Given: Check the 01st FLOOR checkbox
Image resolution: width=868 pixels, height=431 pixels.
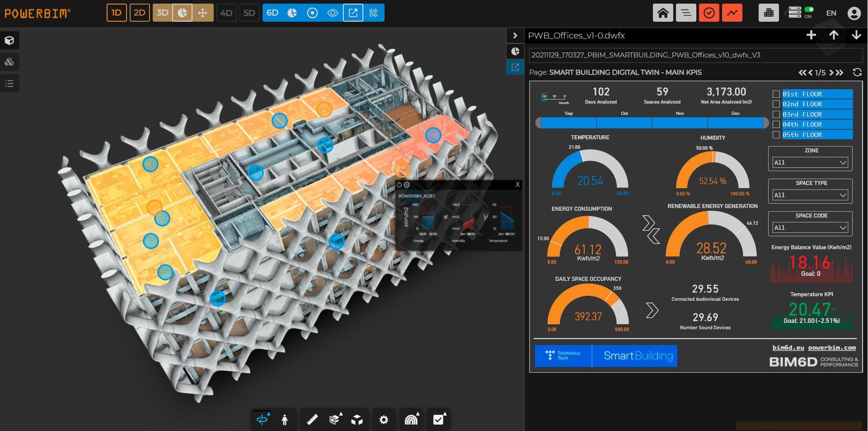Looking at the screenshot, I should pos(776,94).
